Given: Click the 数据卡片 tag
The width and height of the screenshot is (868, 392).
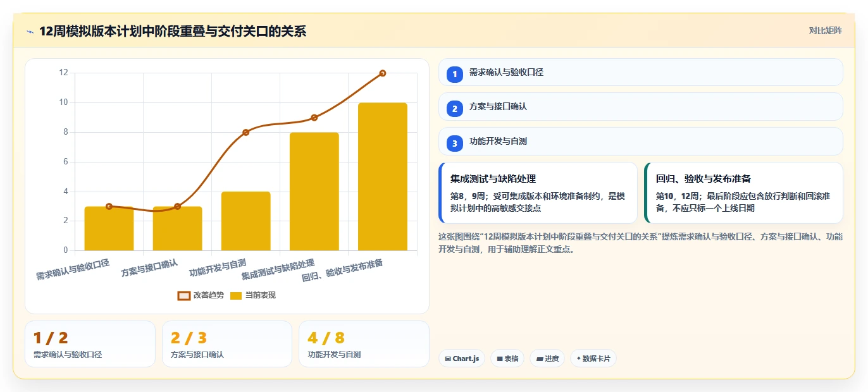Looking at the screenshot, I should tap(593, 358).
